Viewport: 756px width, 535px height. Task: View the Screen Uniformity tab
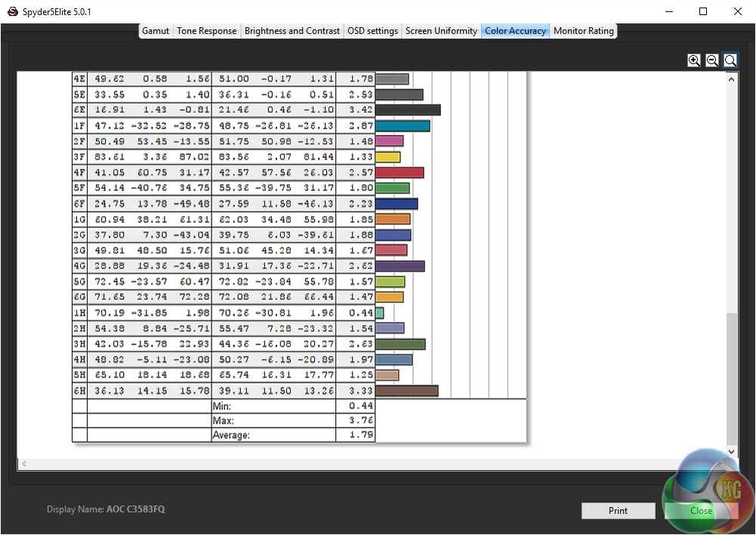pos(441,31)
